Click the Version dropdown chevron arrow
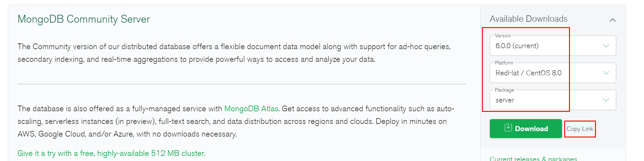This screenshot has width=644, height=161. [606, 46]
